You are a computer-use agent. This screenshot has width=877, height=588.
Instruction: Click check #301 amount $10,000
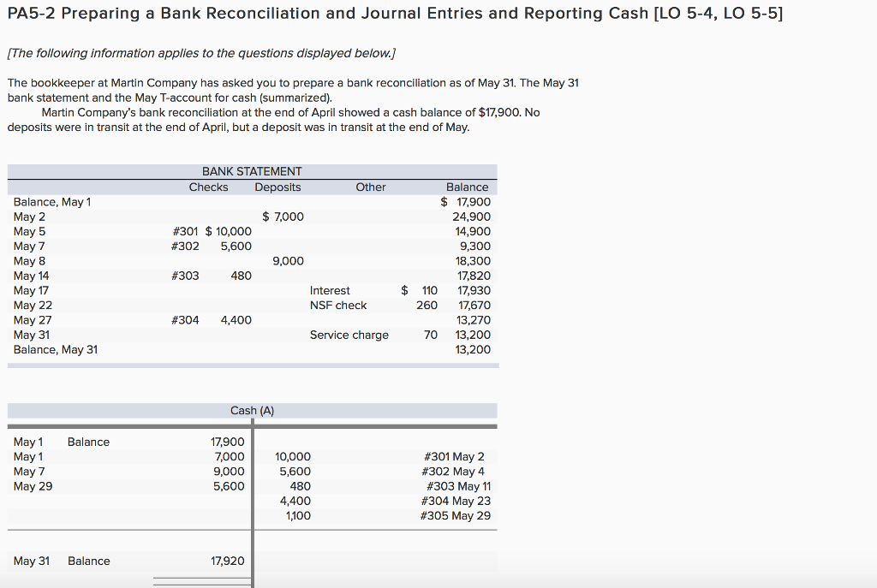tap(227, 231)
